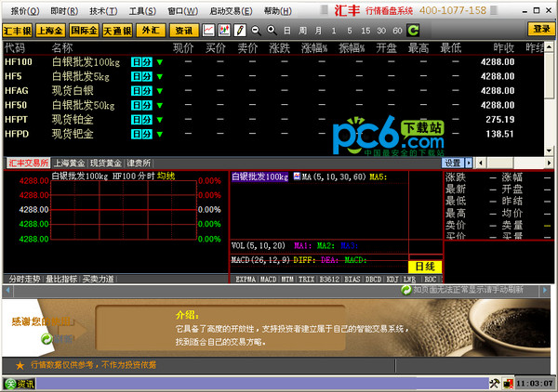Click the green refresh icon above banner
558x392 pixels.
click(405, 290)
